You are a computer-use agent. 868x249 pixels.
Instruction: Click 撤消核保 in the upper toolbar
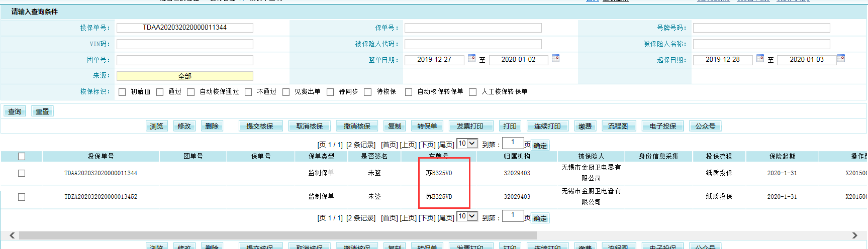coord(357,126)
